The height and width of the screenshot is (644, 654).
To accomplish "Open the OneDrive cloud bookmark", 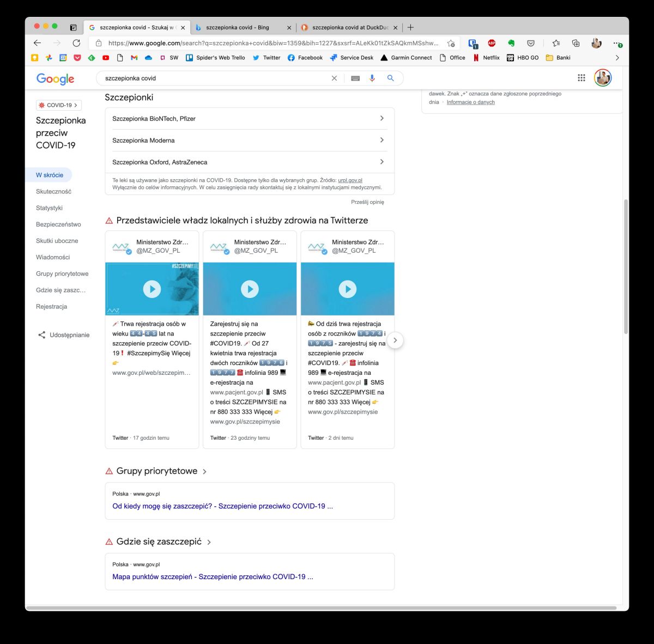I will click(x=148, y=58).
